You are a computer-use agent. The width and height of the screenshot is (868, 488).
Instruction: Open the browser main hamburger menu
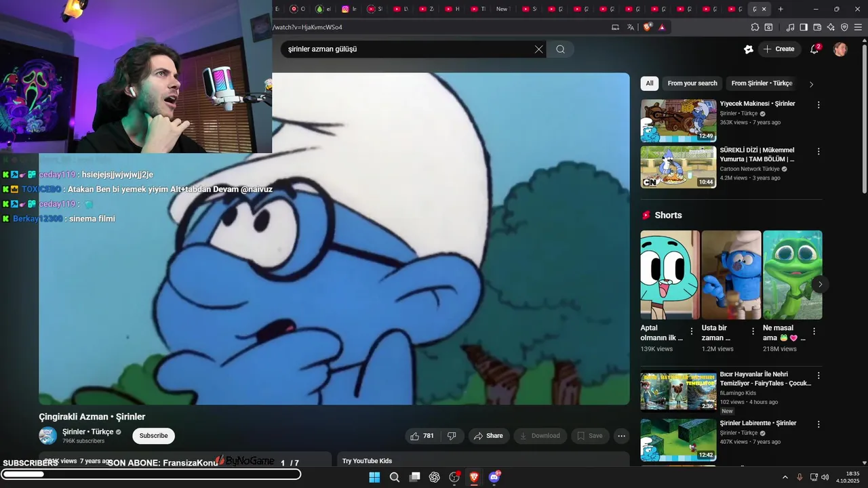click(858, 27)
